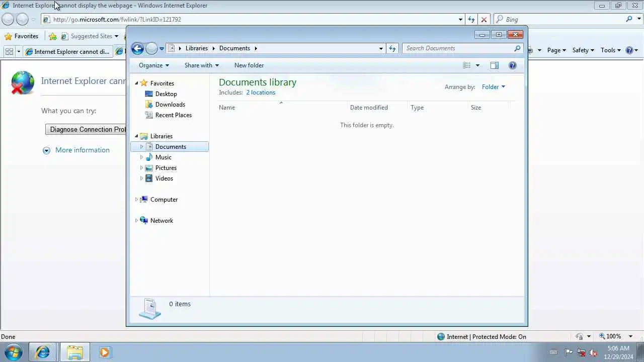The image size is (644, 362).
Task: Open Internet Explorer address autocomplete dropdown
Action: 460,19
